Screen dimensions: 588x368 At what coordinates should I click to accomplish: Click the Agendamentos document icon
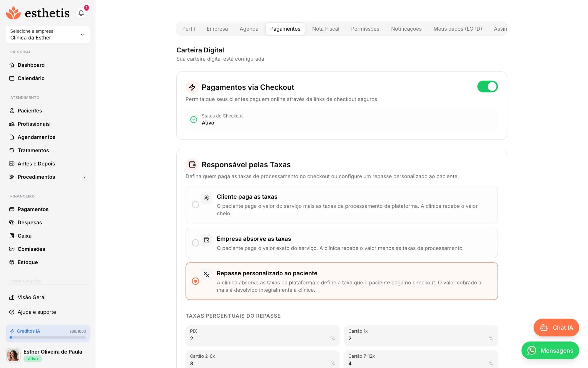[12, 137]
